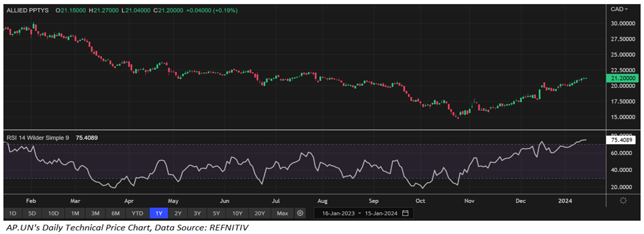Choose the 1M time range

click(75, 214)
